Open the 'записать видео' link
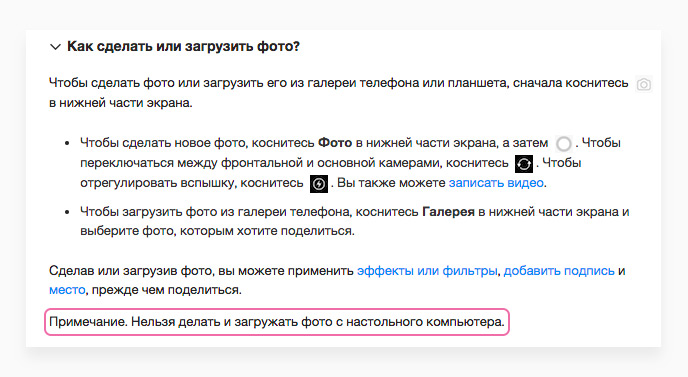This screenshot has height=377, width=688. [496, 183]
